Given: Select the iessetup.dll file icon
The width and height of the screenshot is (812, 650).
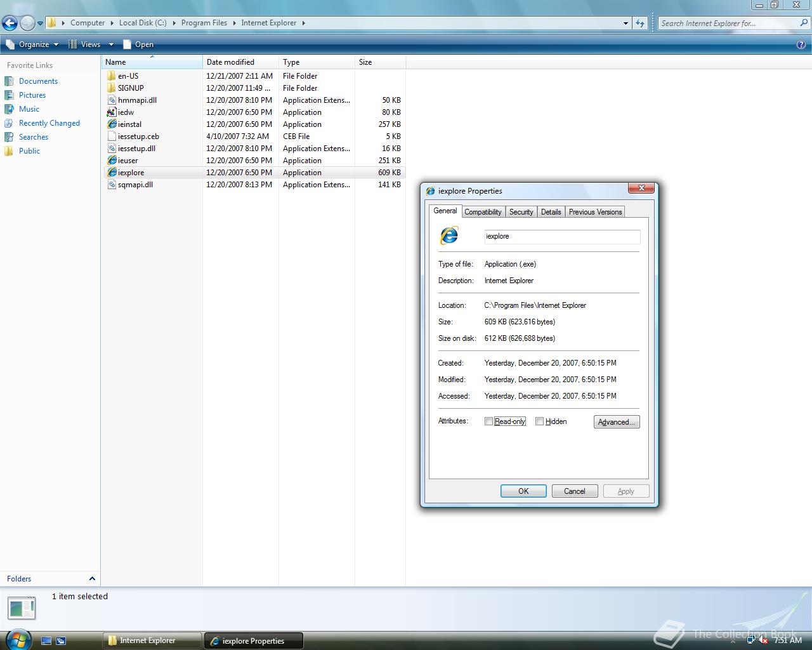Looking at the screenshot, I should [x=112, y=149].
